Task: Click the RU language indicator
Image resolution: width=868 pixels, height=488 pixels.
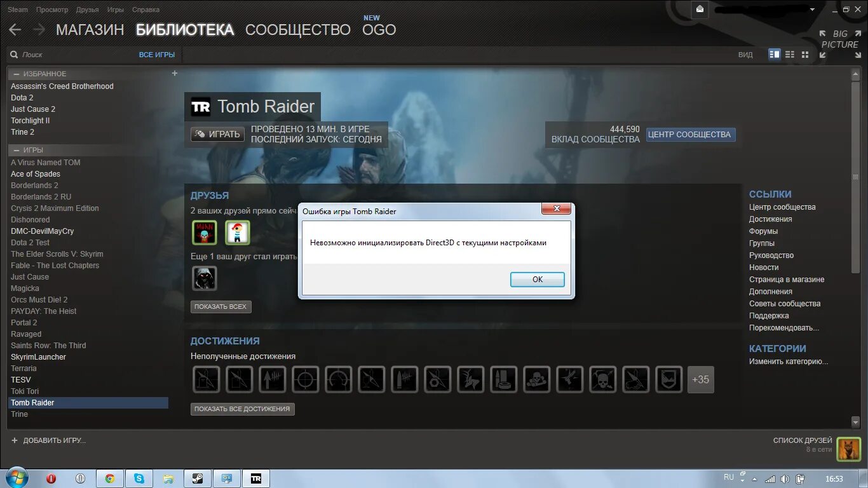Action: click(x=729, y=477)
